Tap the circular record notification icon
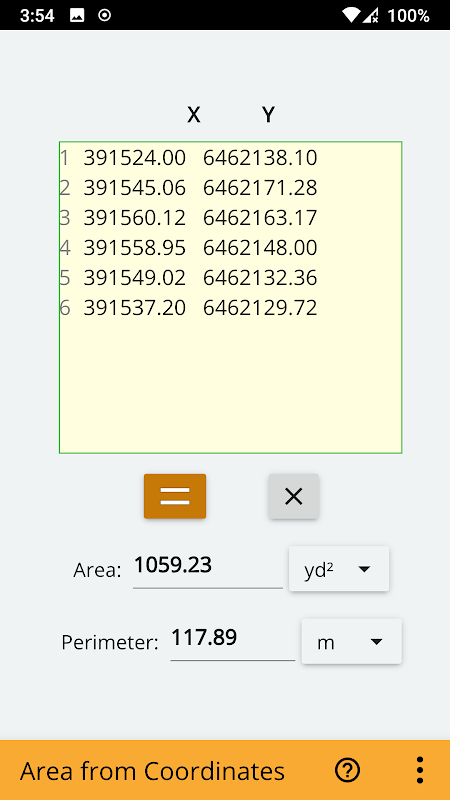The height and width of the screenshot is (800, 450). point(105,16)
